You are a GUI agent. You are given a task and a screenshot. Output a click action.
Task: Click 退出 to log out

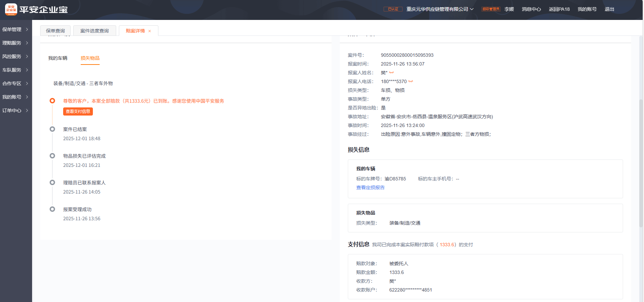(609, 9)
